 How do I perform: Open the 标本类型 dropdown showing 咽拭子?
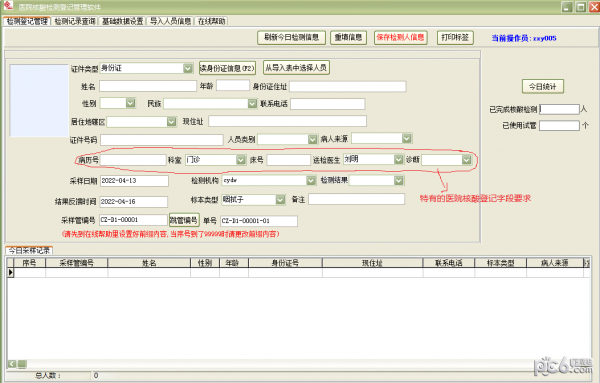[x=280, y=200]
